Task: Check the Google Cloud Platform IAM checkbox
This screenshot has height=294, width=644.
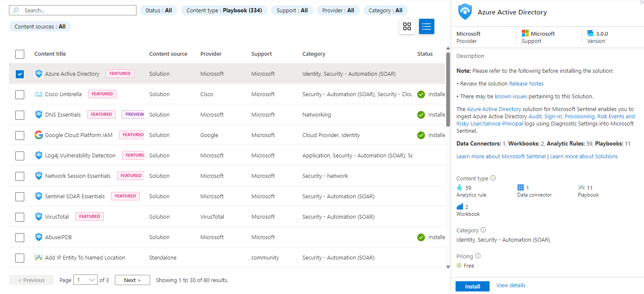Action: point(20,135)
